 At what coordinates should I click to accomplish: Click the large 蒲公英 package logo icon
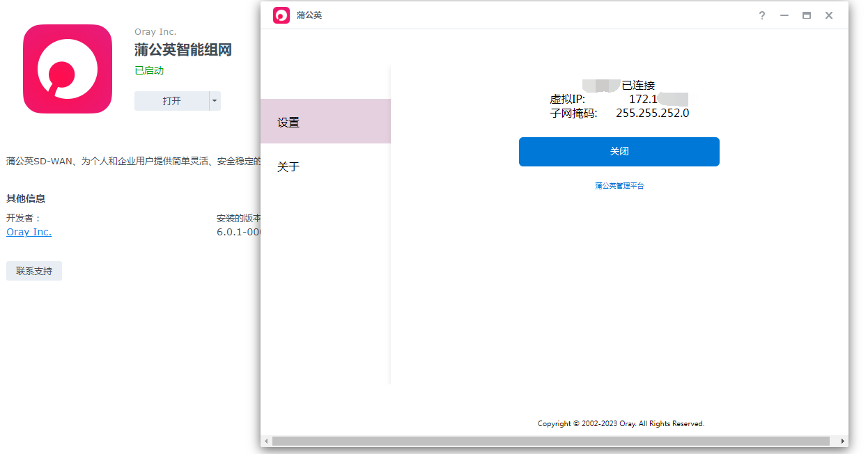point(68,69)
